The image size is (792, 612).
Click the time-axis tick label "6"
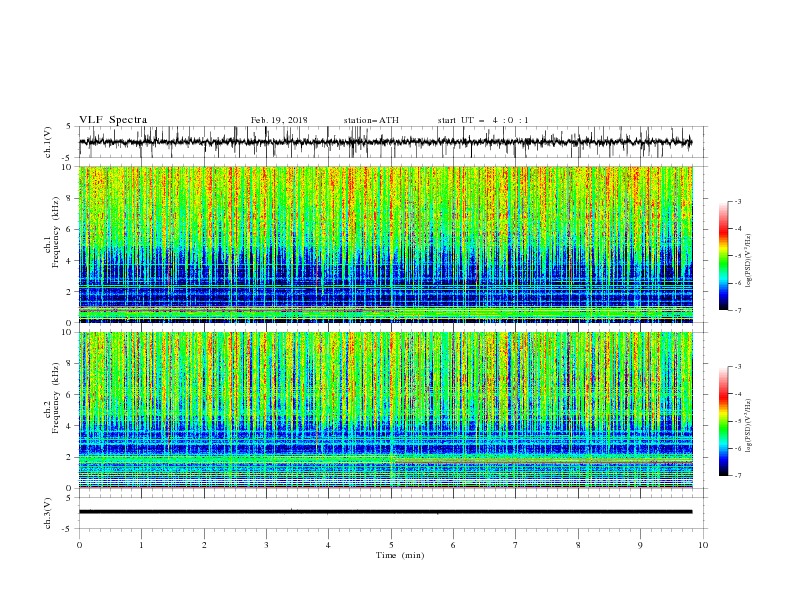click(x=453, y=545)
